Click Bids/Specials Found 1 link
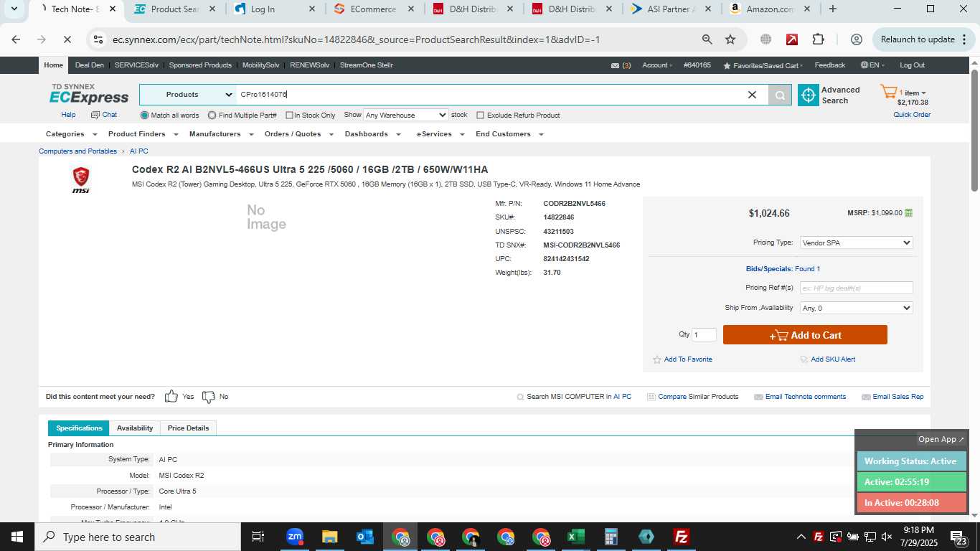 pos(783,269)
